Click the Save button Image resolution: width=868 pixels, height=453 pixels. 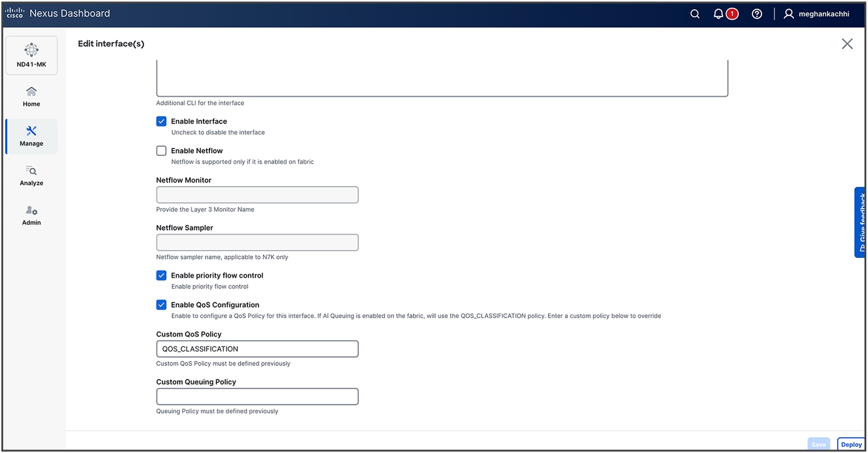point(819,444)
